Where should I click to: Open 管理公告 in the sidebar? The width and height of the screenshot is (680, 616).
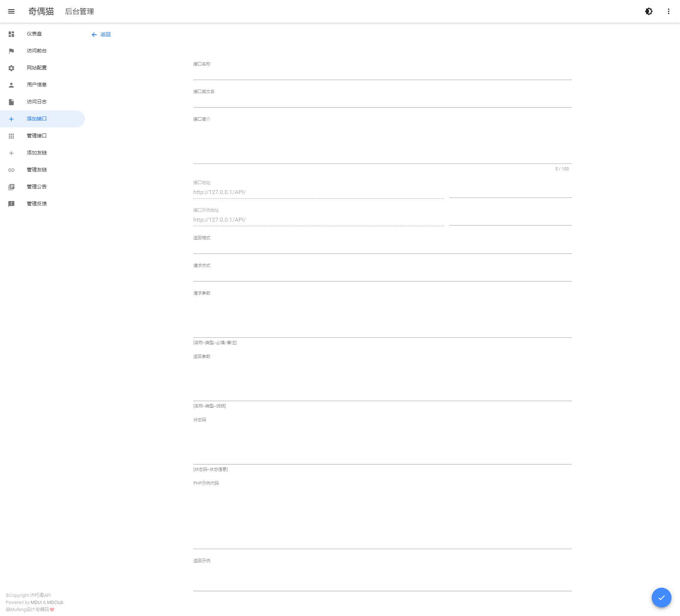click(42, 187)
